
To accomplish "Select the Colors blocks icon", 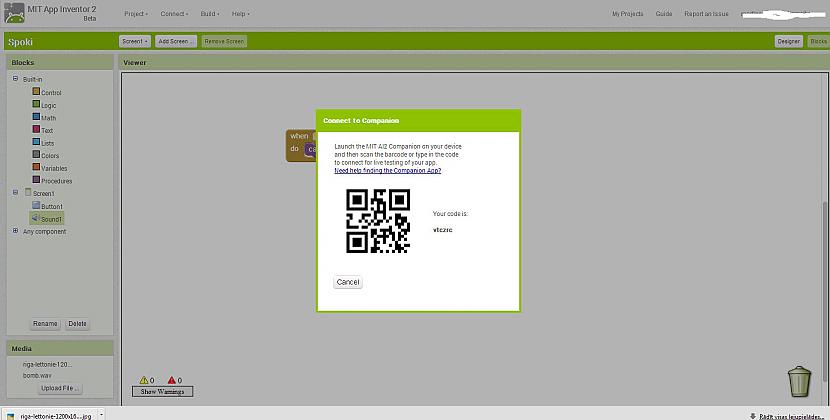I will coord(36,155).
